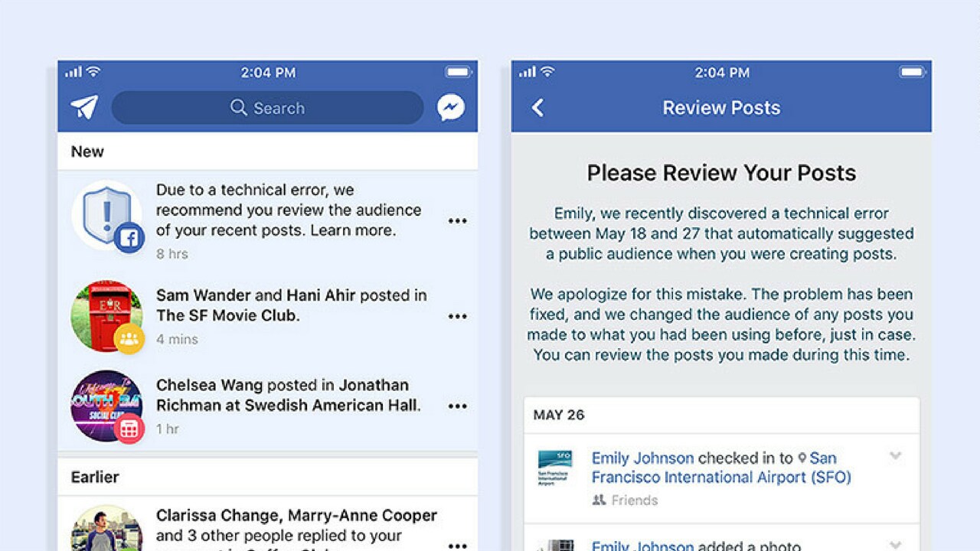Tap the Earlier section header
The image size is (980, 551).
(x=95, y=477)
